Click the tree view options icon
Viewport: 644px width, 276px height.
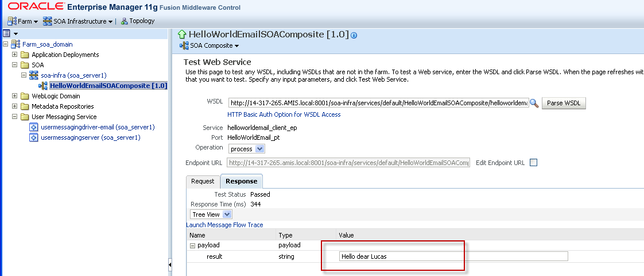pyautogui.click(x=7, y=34)
